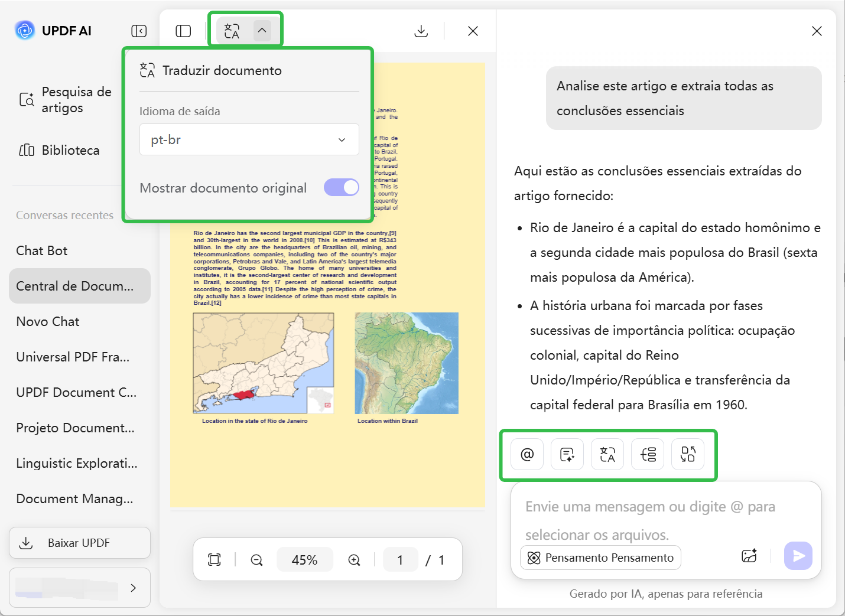Expand the account panel arrow
Image resolution: width=845 pixels, height=616 pixels.
click(134, 588)
